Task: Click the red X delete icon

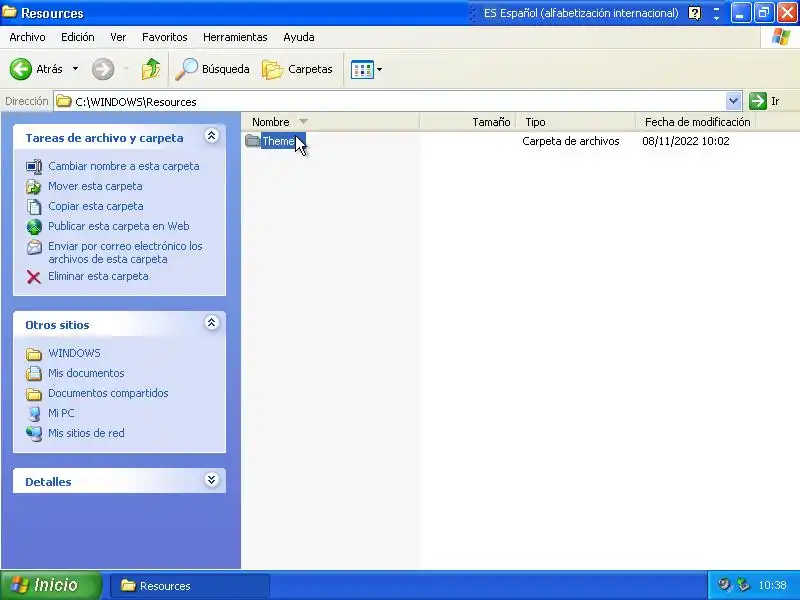Action: coord(34,277)
